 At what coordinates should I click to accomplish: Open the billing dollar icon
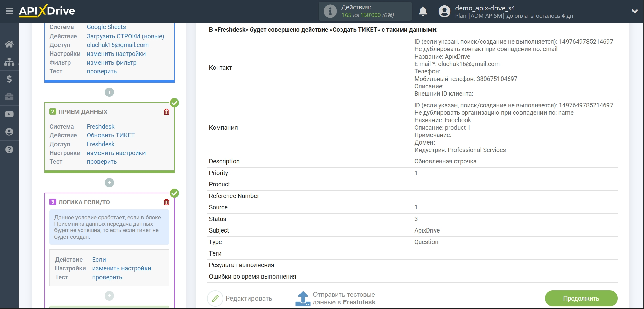tap(9, 79)
